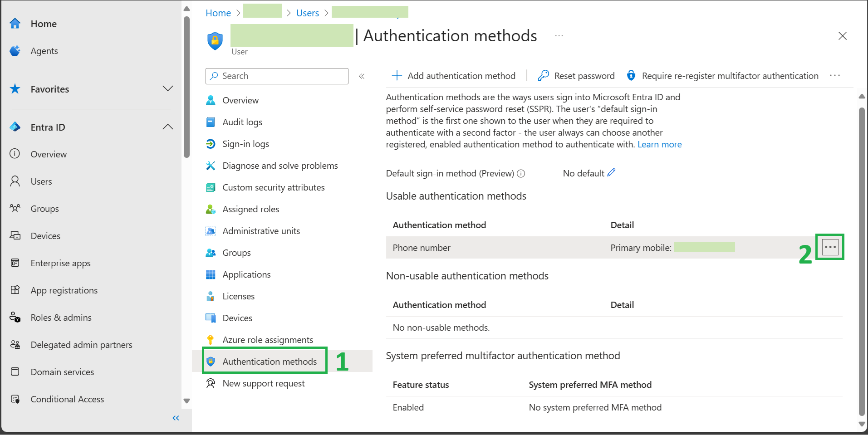Go to Home breadcrumb link
Screen dimensions: 868x435
(x=218, y=13)
